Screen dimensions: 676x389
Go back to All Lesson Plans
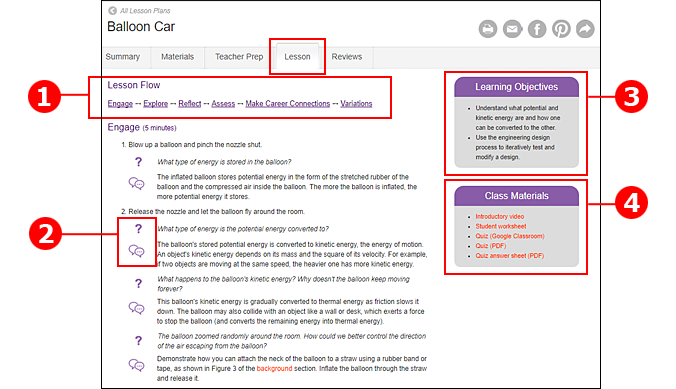click(145, 10)
